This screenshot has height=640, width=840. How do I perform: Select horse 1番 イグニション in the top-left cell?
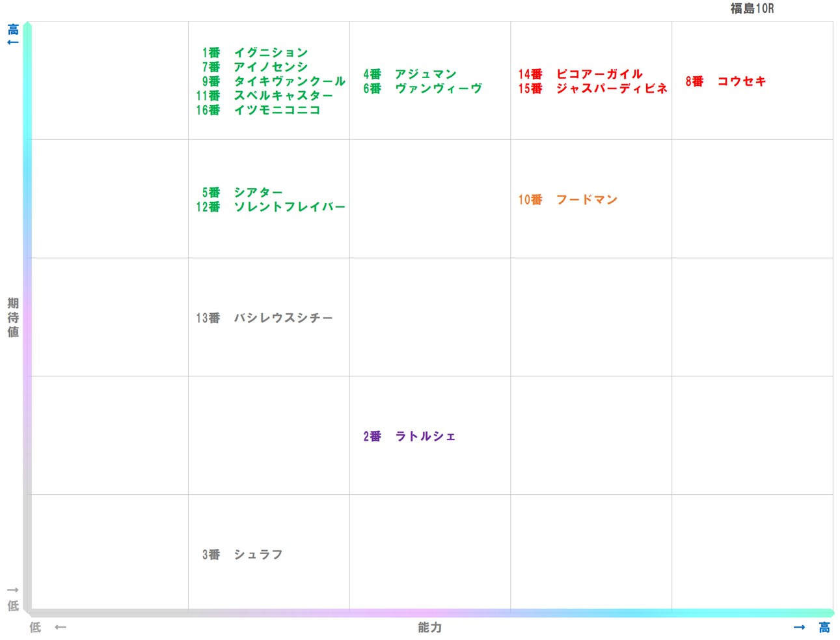[255, 52]
